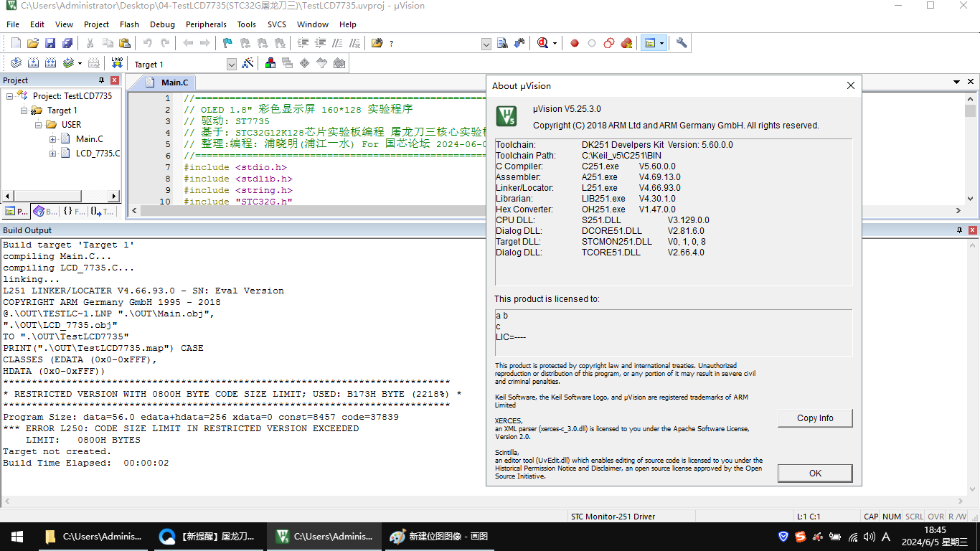Switch to the Templates panel tab
Viewport: 980px width, 551px height.
click(103, 212)
